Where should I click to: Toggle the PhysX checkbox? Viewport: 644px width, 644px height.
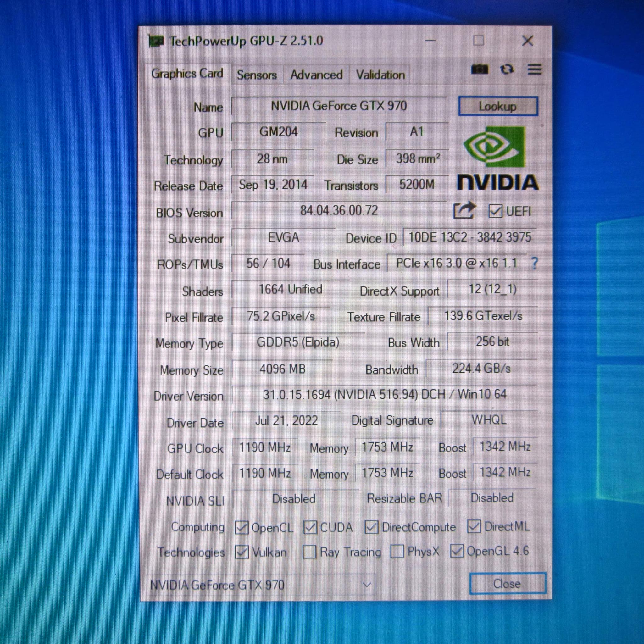[x=397, y=551]
